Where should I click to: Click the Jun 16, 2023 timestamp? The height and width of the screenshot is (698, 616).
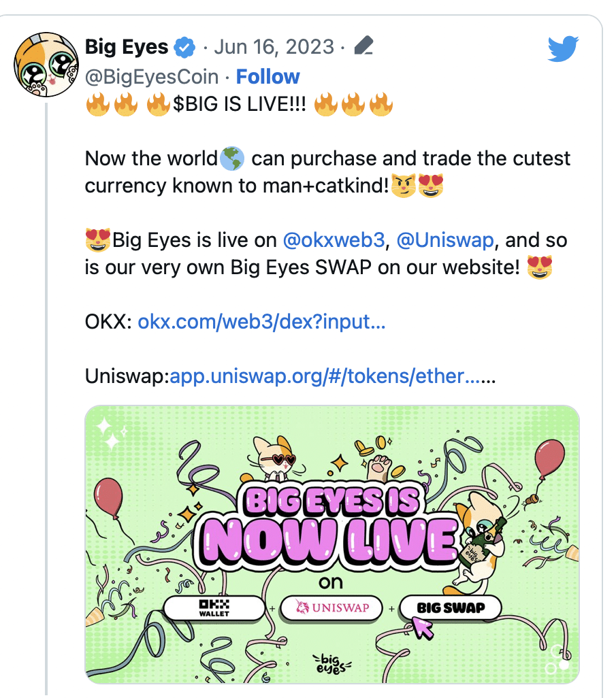274,47
